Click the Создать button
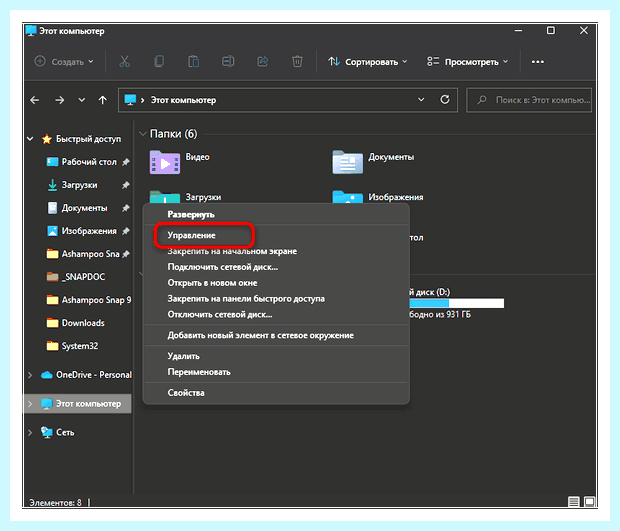Screen dimensions: 620x531 click(64, 62)
